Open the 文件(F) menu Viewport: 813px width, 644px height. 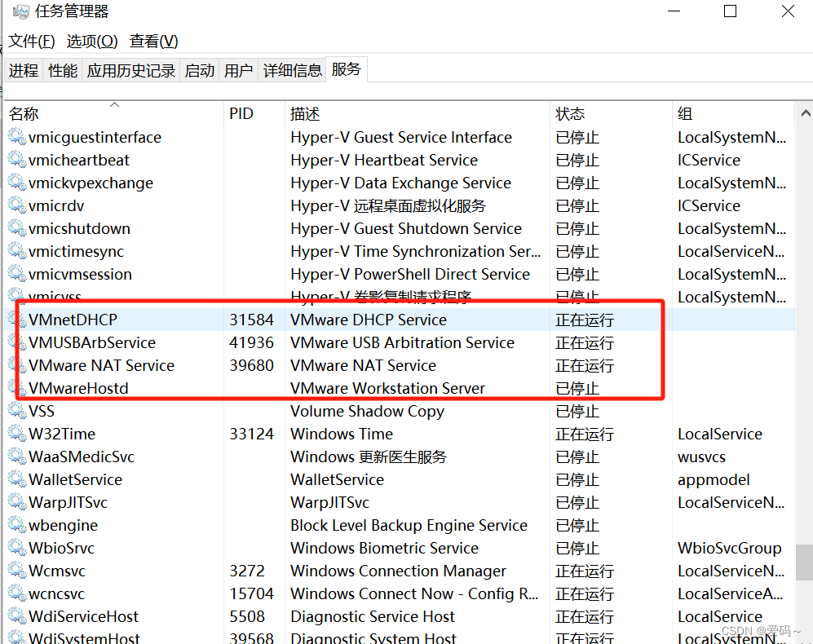(32, 41)
